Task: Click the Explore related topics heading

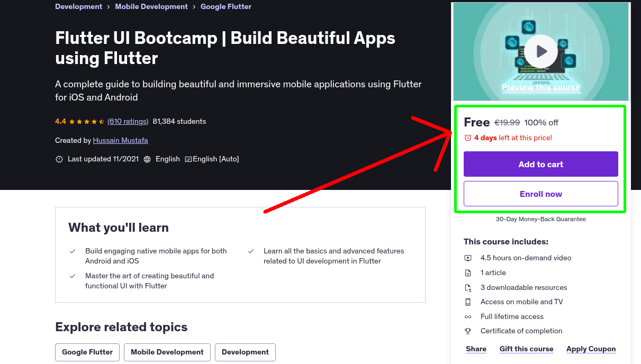Action: point(121,327)
